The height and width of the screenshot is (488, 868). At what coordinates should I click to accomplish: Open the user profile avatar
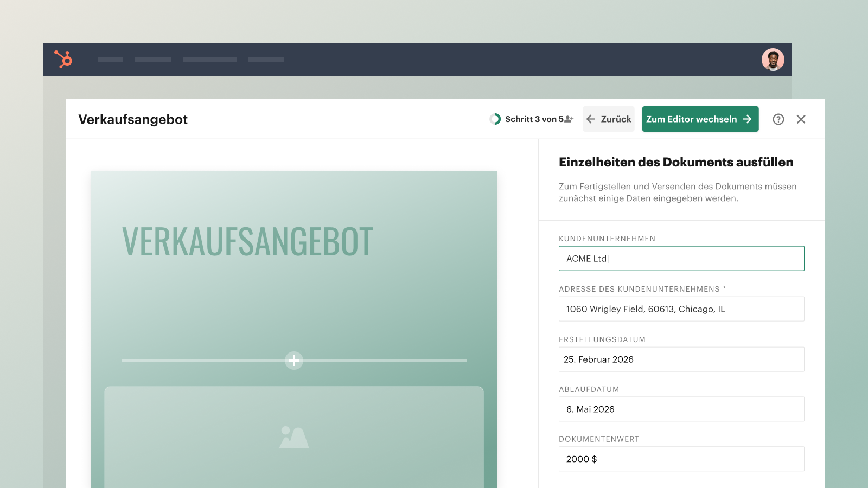pyautogui.click(x=773, y=60)
